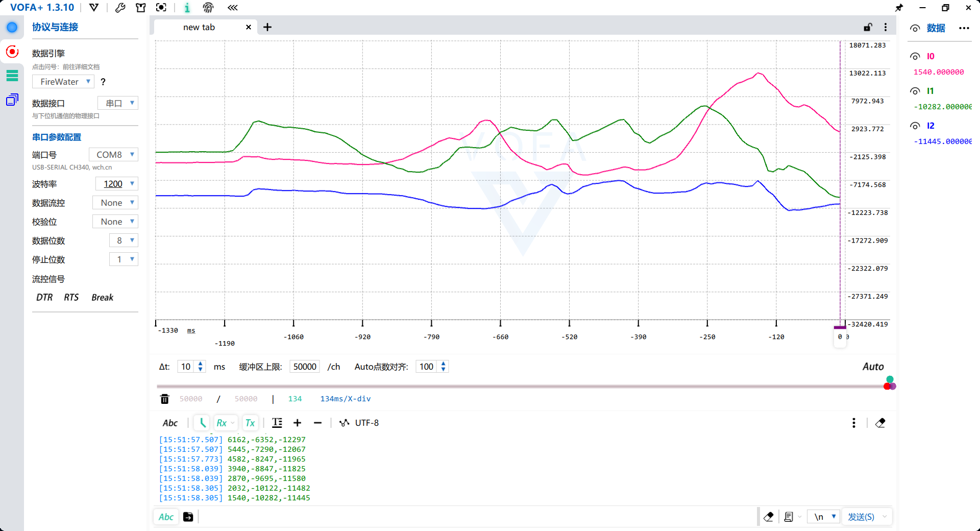Viewport: 980px width, 531px height.
Task: Click the Break signal button
Action: (102, 297)
